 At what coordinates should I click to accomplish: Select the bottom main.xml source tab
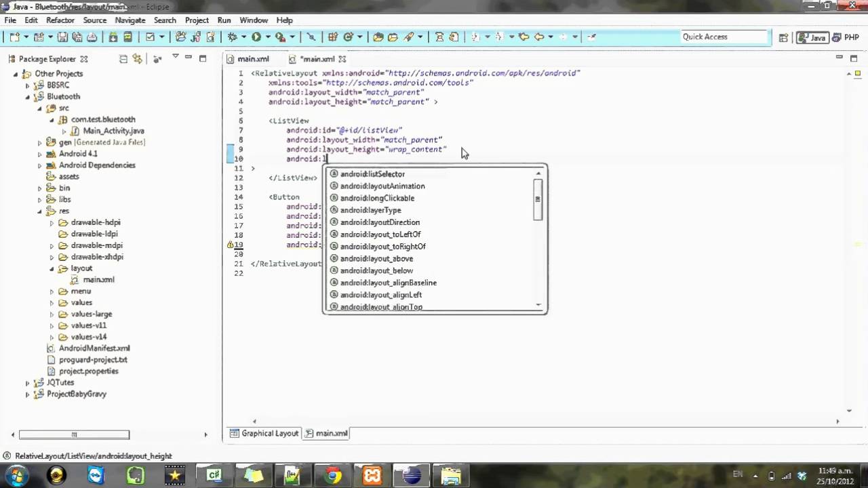(326, 433)
